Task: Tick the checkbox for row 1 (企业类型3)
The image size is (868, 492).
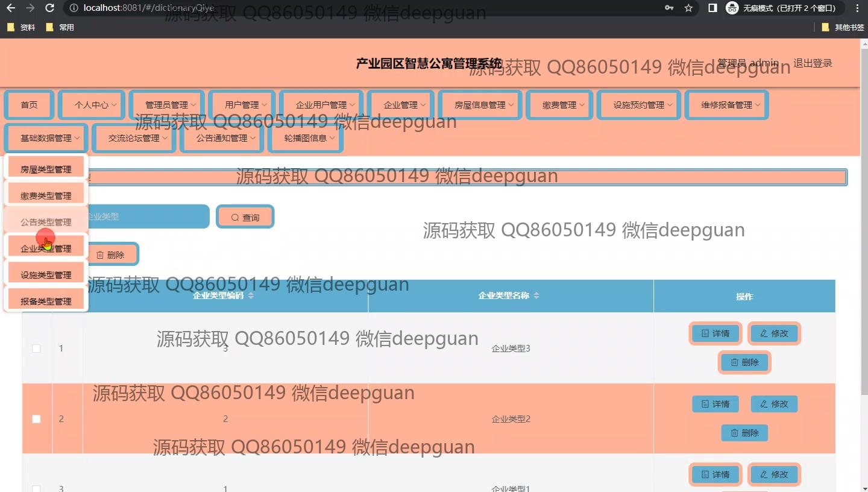Action: tap(36, 348)
